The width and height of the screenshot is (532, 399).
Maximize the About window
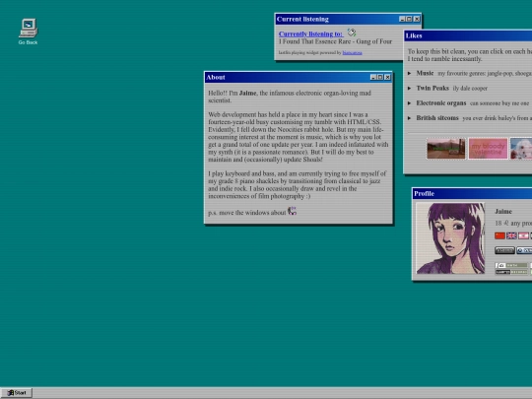tap(380, 78)
